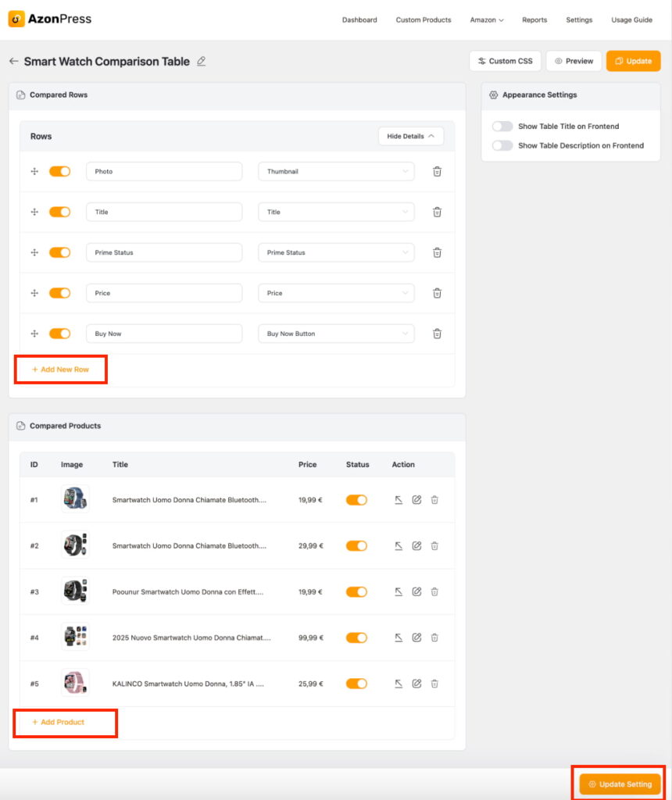672x800 pixels.
Task: Click Add Product
Action: (58, 722)
